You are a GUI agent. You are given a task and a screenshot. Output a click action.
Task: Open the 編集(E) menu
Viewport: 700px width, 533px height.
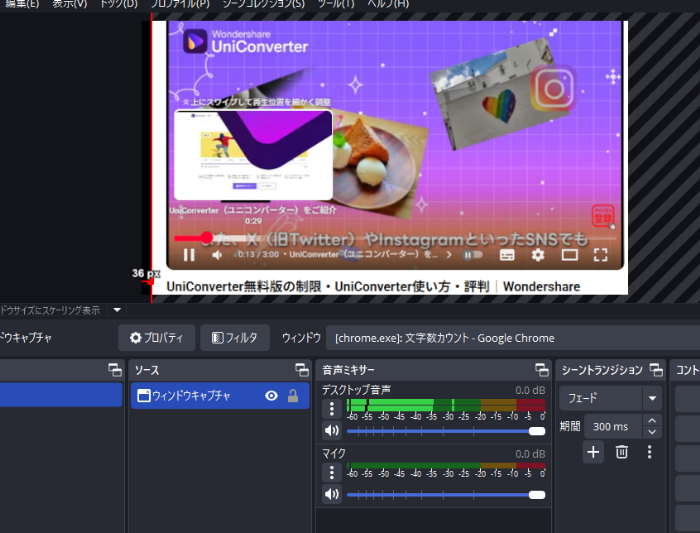[21, 4]
